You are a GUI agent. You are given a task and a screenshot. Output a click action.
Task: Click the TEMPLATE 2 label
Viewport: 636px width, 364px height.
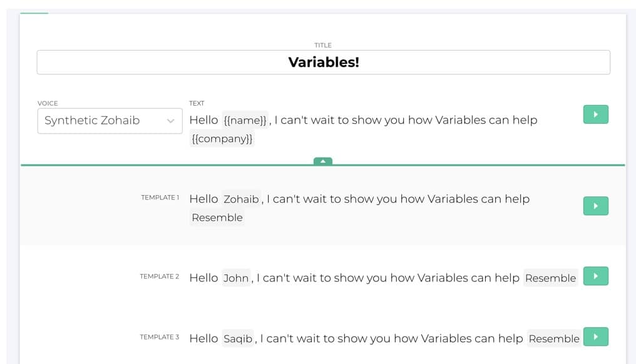(160, 276)
